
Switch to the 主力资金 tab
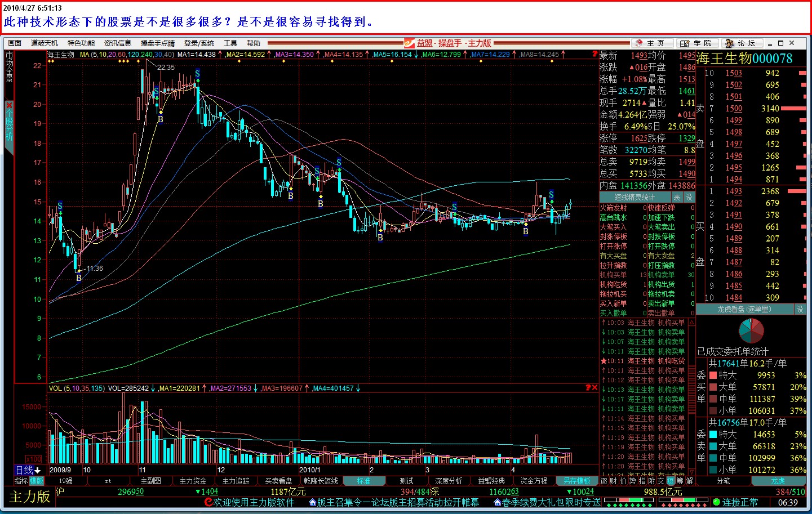tap(193, 481)
